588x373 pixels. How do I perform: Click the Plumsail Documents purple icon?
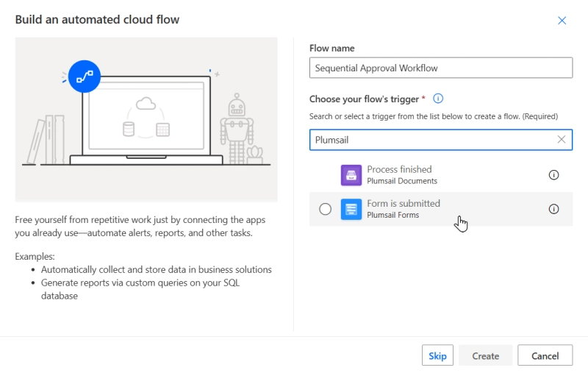click(351, 175)
